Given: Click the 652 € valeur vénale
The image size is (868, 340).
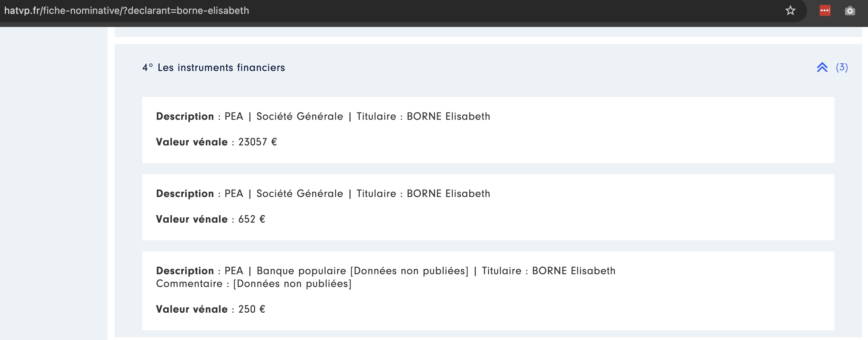Looking at the screenshot, I should [x=252, y=219].
